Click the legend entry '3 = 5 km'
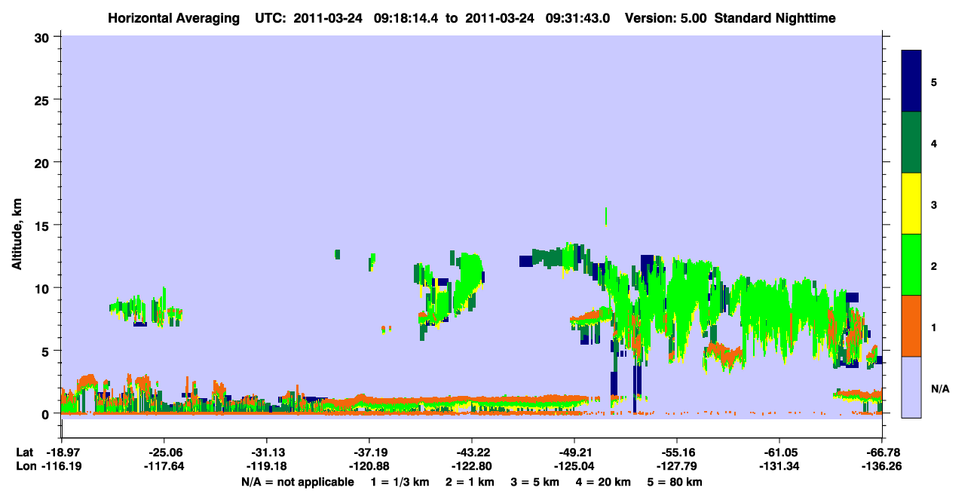Viewport: 980px width, 503px height. click(537, 482)
